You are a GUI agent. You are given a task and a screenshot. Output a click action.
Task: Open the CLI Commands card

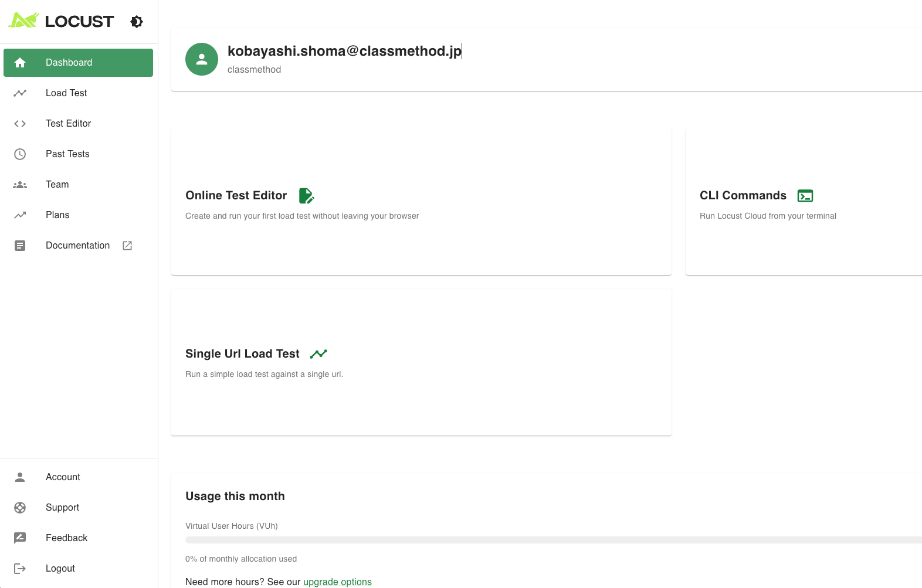click(804, 202)
